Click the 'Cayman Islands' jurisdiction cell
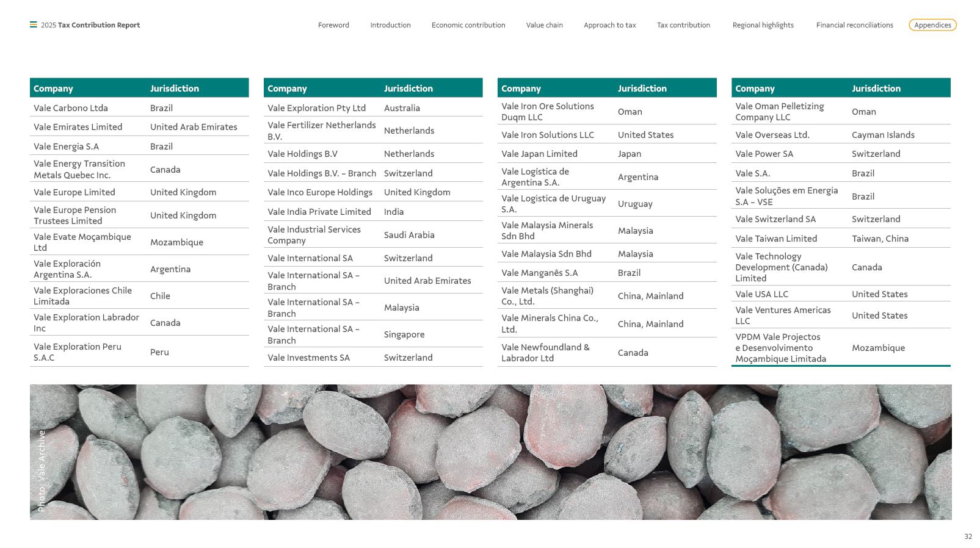 883,135
